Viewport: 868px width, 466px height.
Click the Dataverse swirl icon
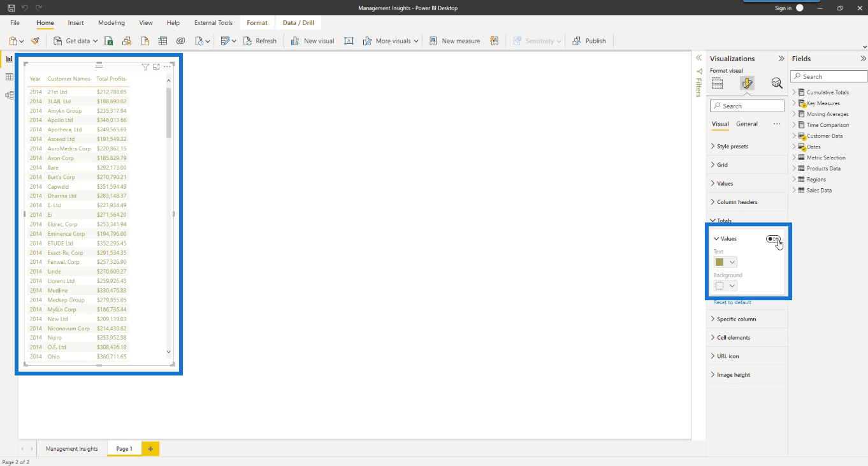[x=180, y=41]
